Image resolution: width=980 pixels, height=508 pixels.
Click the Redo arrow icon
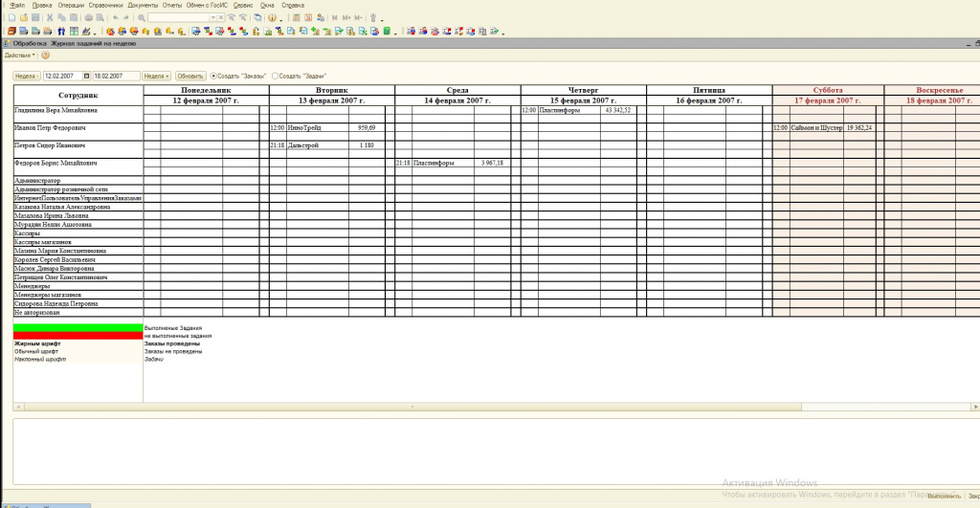(126, 17)
